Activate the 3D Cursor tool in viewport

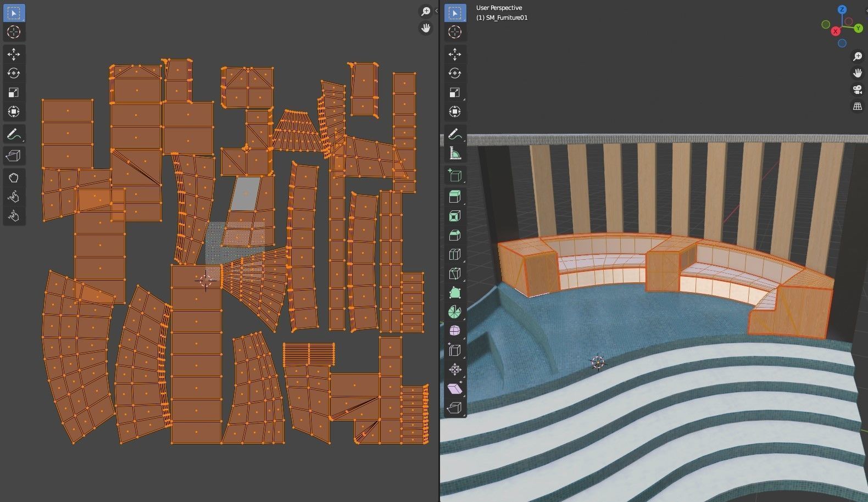click(455, 32)
